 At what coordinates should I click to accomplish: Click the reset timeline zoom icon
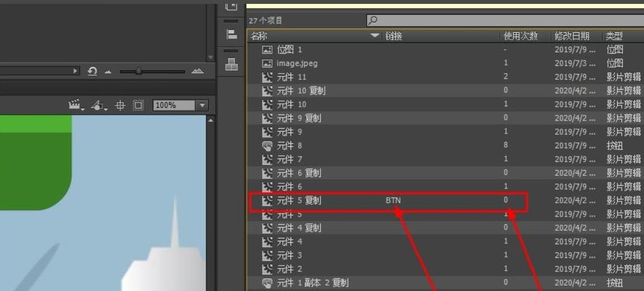[x=92, y=71]
